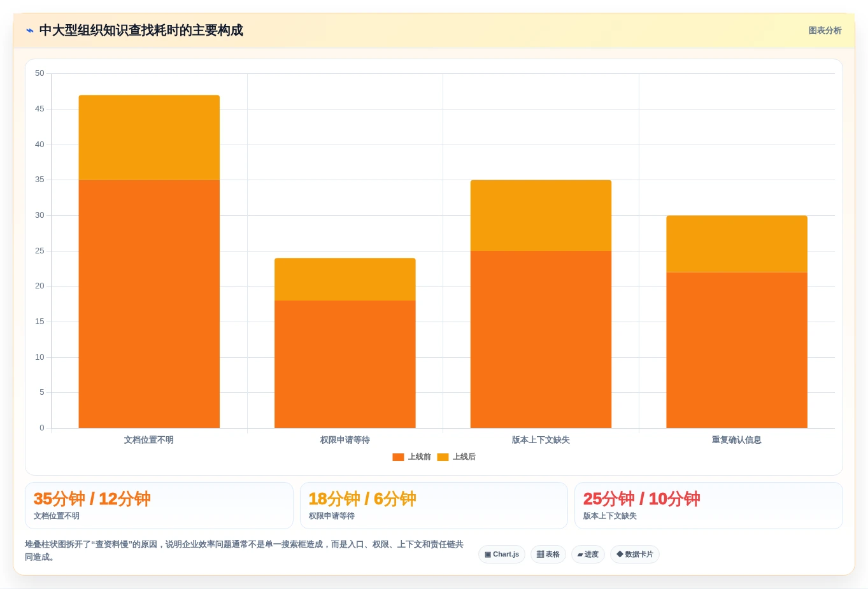
Task: Click the 数据卡片 tag chip
Action: coord(635,555)
